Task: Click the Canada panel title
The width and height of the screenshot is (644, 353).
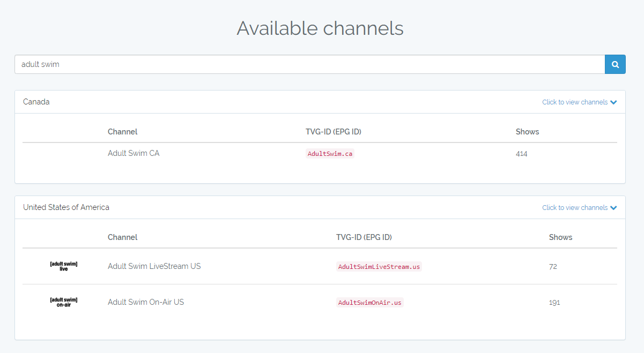Action: pyautogui.click(x=36, y=102)
